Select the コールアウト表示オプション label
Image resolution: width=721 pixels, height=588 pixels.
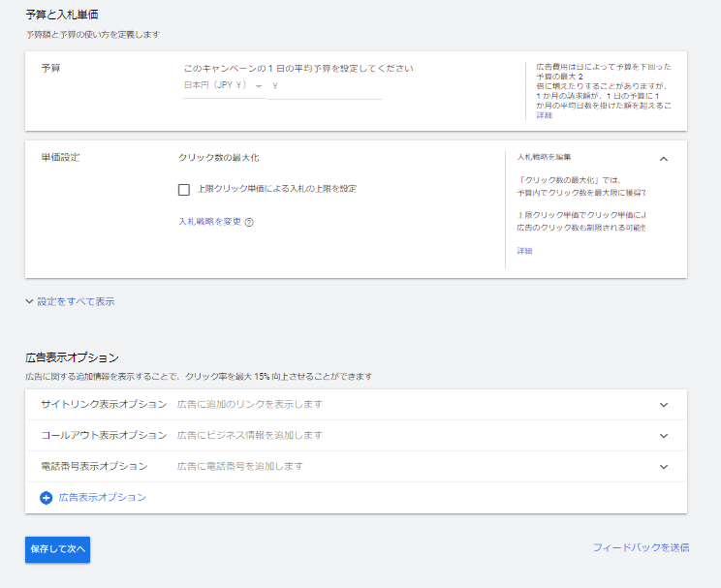coord(104,435)
